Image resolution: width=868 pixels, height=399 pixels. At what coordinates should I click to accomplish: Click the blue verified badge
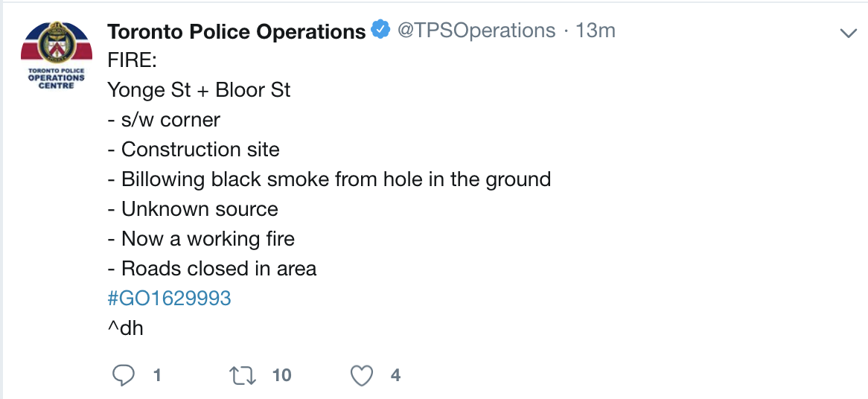point(380,31)
